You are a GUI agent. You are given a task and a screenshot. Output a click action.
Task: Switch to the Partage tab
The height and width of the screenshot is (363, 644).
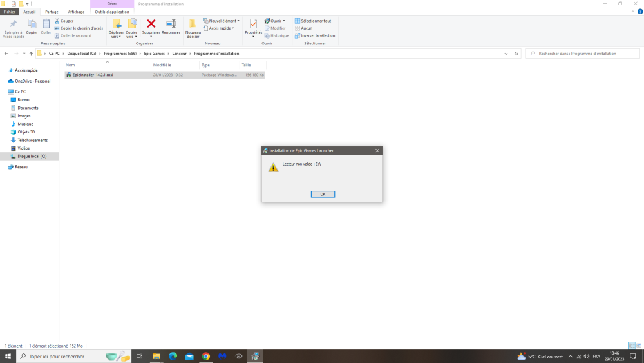tap(52, 12)
